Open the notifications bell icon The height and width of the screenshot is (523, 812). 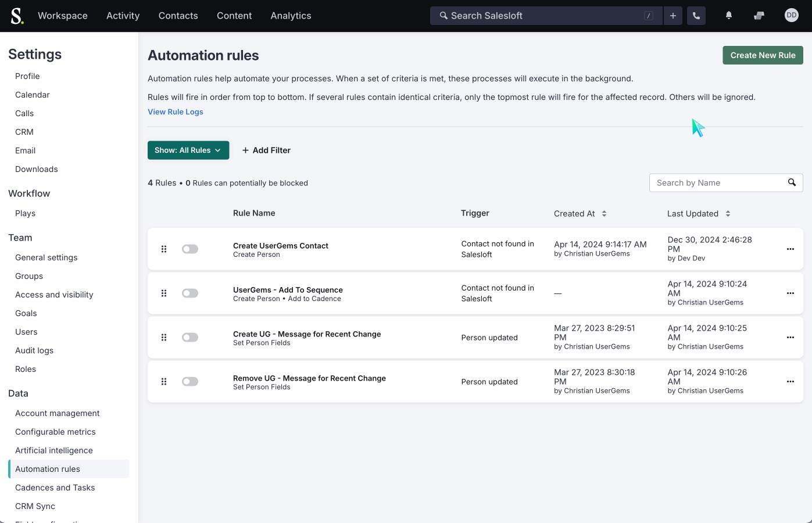[729, 16]
